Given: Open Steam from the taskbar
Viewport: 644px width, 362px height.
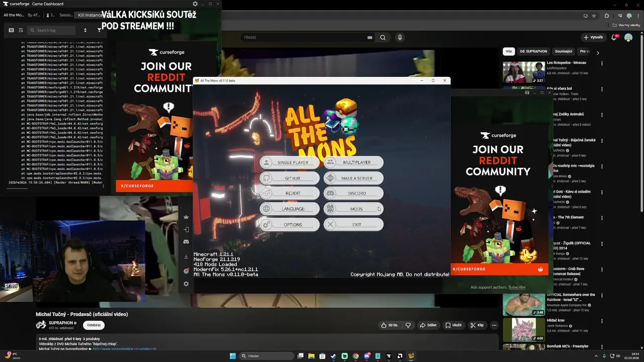Looking at the screenshot, I should (x=333, y=356).
